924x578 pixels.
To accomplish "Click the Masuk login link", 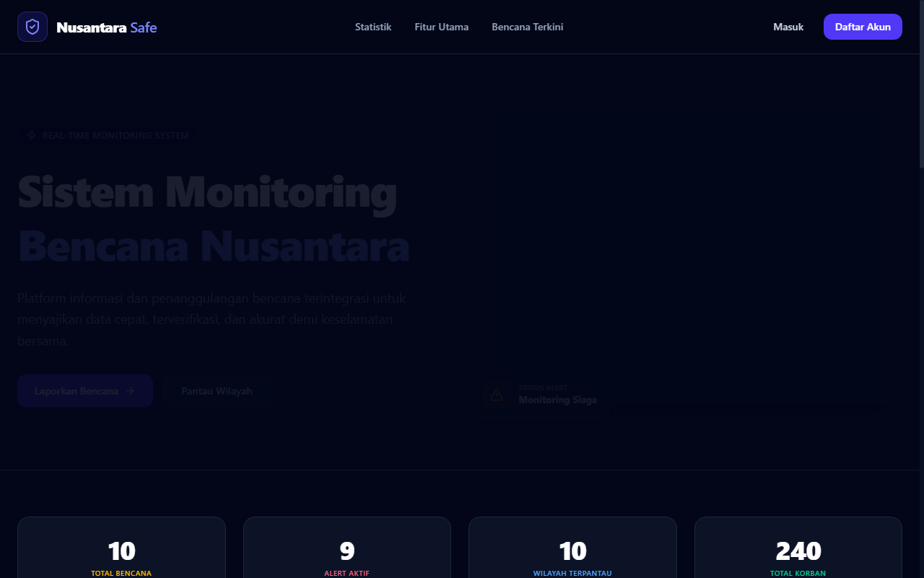I will click(x=788, y=27).
